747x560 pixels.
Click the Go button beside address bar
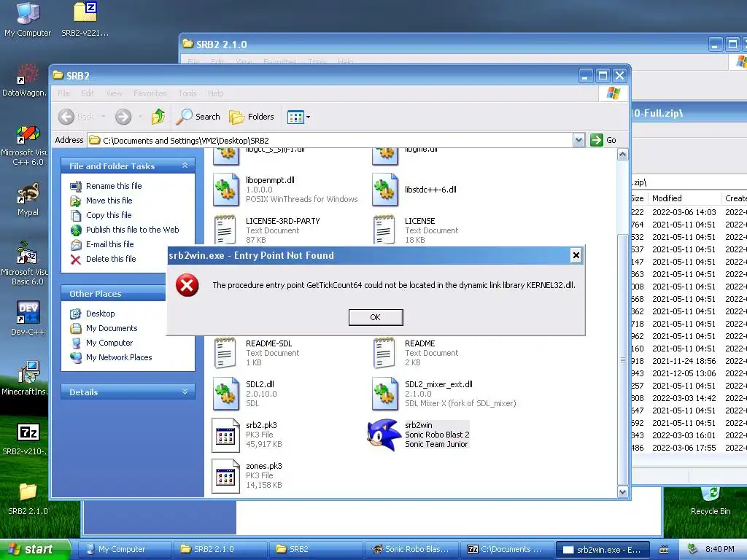(603, 140)
